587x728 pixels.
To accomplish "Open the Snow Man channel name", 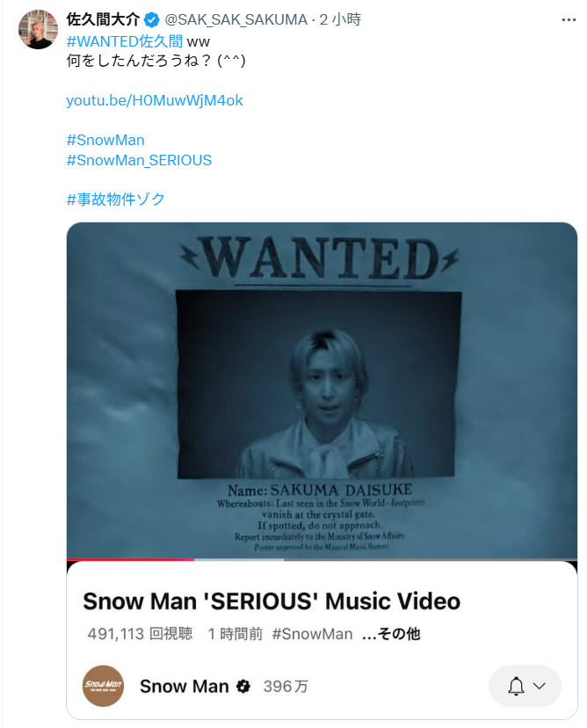I will [x=185, y=686].
